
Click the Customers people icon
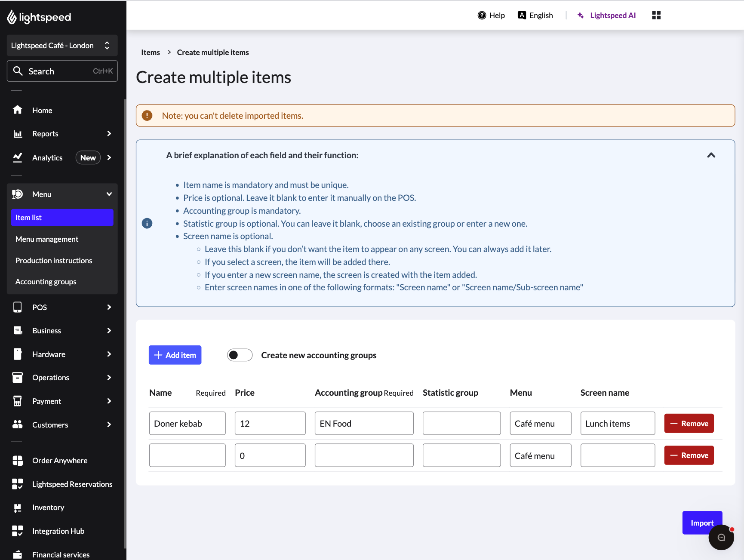[18, 425]
